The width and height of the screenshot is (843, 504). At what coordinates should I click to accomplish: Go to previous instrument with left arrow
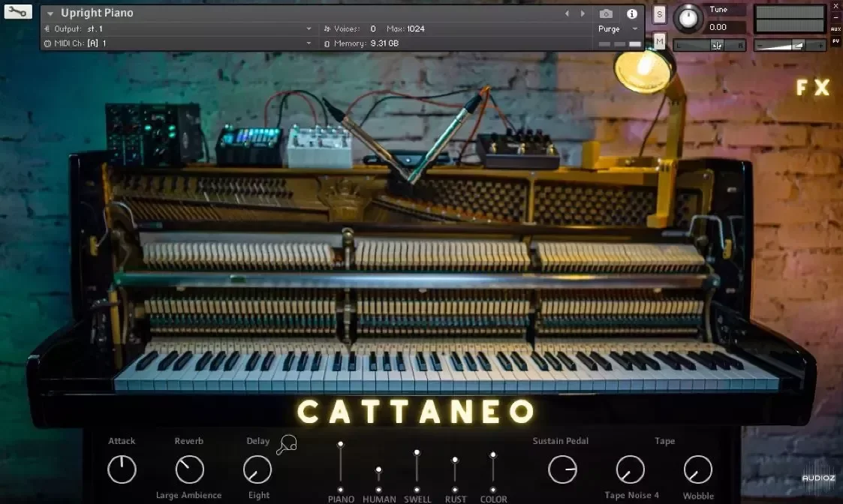(567, 13)
